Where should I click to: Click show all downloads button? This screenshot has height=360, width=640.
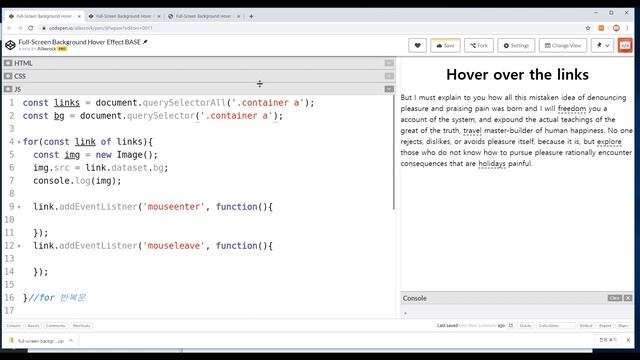click(x=608, y=340)
